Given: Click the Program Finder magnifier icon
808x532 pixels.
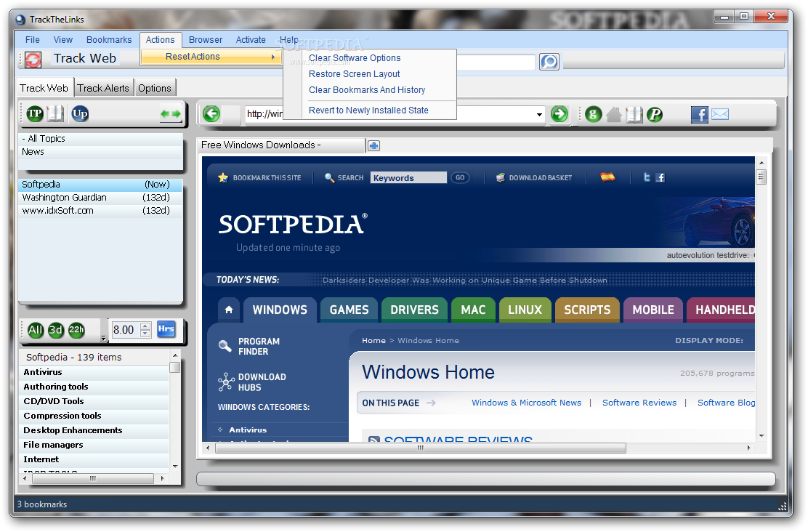Looking at the screenshot, I should pyautogui.click(x=225, y=346).
